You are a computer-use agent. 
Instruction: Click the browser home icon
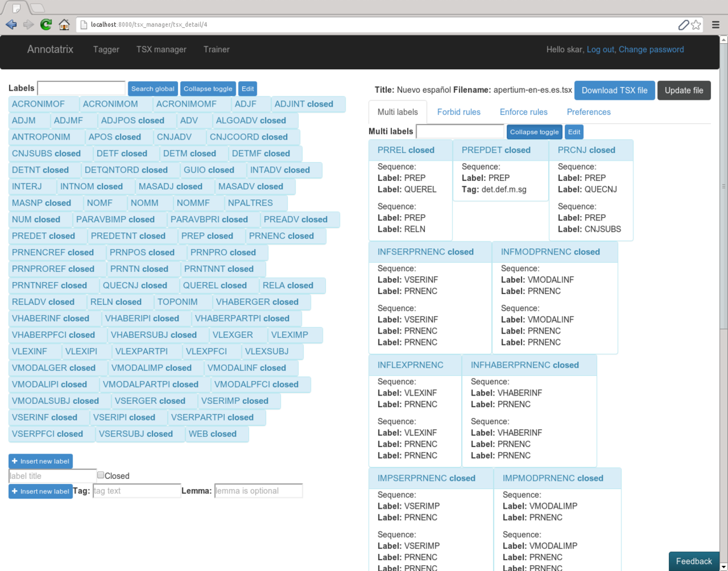pyautogui.click(x=64, y=25)
